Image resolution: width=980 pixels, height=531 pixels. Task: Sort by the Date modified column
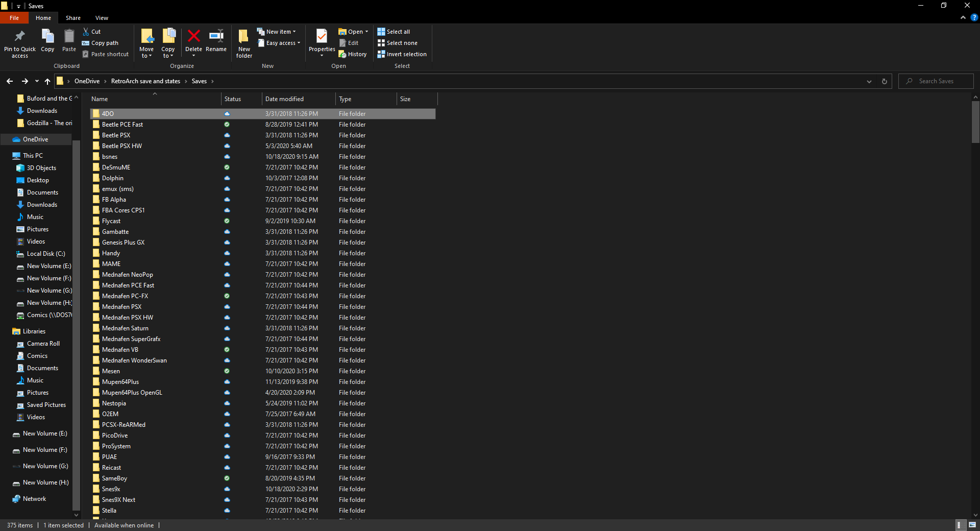299,99
